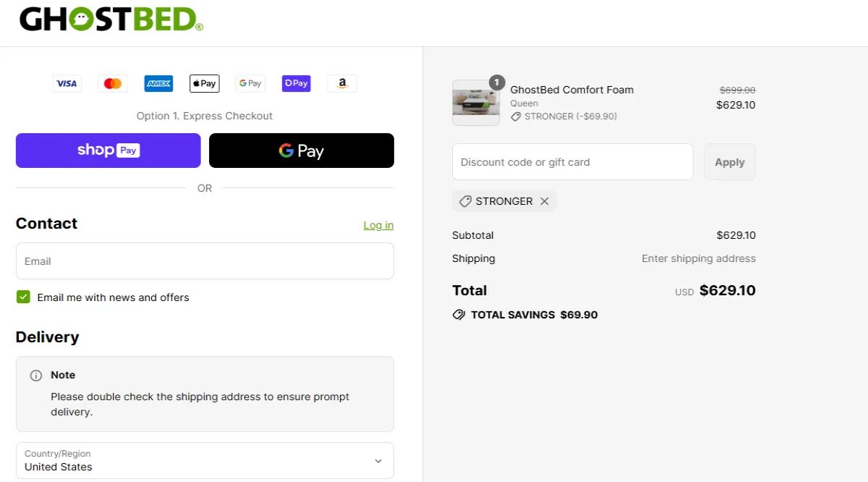Click the Mastercard icon
This screenshot has width=868, height=482.
click(112, 83)
